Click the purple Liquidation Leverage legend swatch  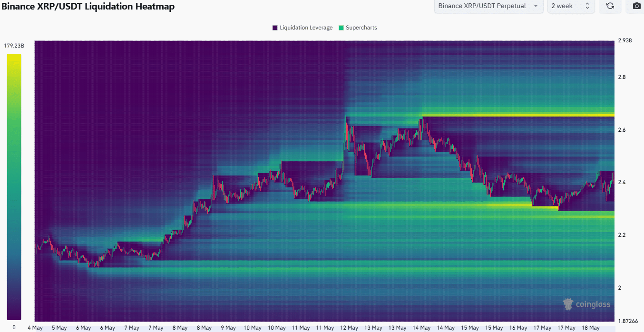[x=275, y=28]
